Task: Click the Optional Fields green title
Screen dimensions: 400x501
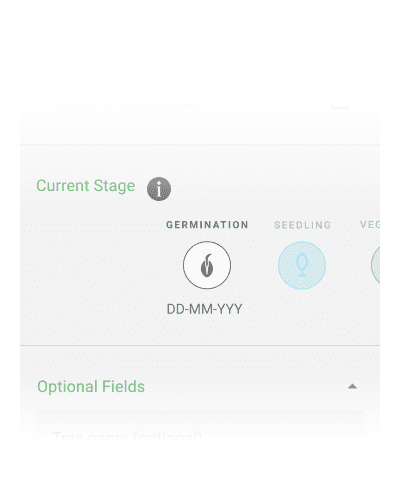Action: pos(91,387)
